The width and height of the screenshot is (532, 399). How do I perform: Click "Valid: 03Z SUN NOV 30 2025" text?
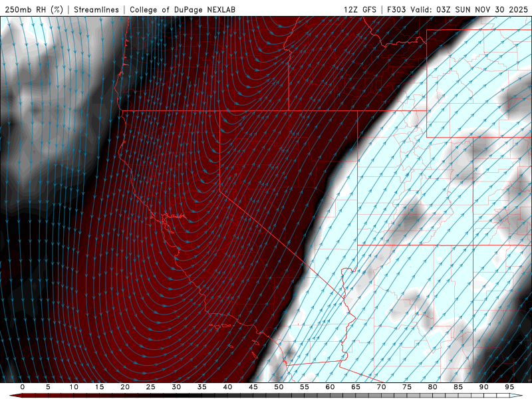pyautogui.click(x=469, y=9)
